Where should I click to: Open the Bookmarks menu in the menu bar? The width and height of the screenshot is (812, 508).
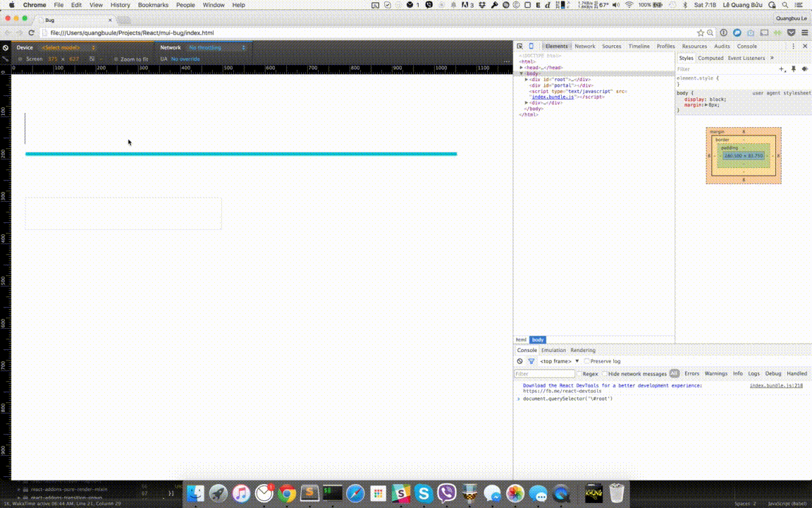point(153,5)
